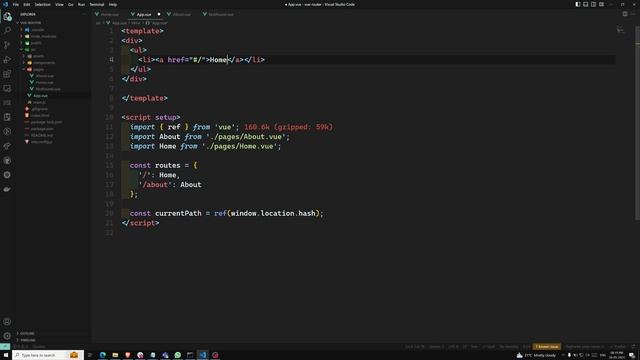640x360 pixels.
Task: Open the Go menu
Action: [71, 4]
